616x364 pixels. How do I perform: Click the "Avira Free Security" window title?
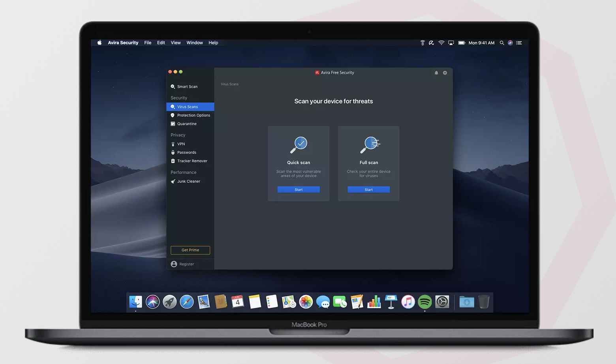(x=338, y=73)
